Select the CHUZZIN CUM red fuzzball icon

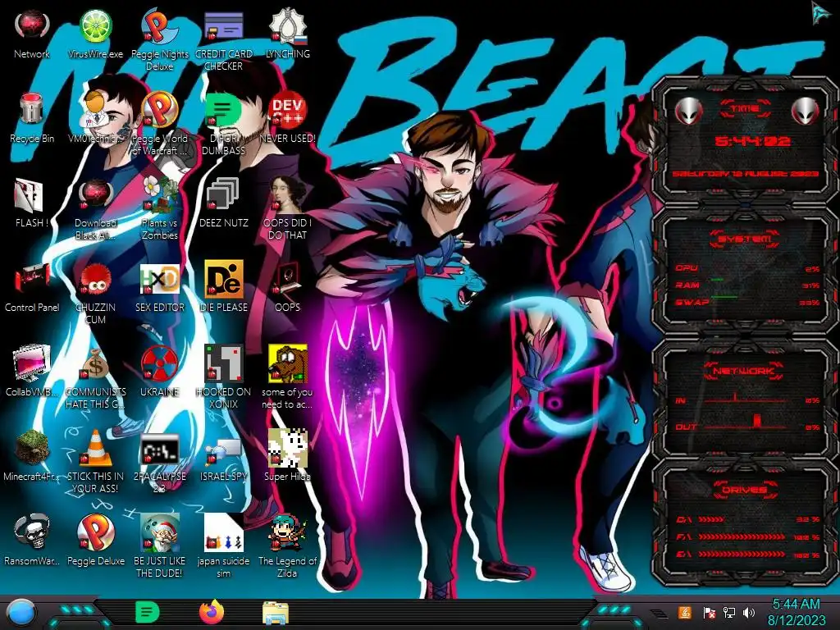click(95, 279)
